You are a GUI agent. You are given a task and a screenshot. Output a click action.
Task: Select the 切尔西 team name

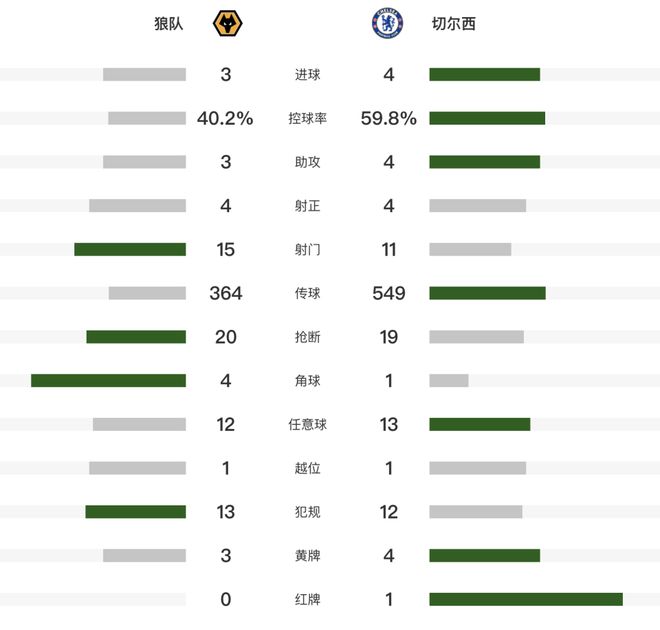pyautogui.click(x=454, y=23)
